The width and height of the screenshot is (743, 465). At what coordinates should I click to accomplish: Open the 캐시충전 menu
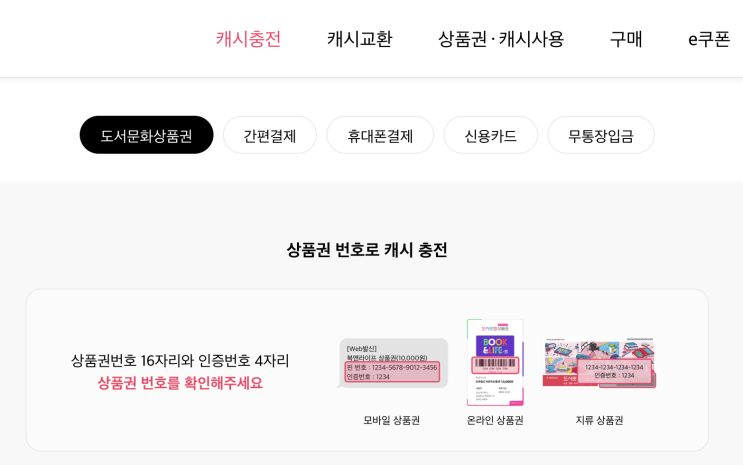click(248, 39)
